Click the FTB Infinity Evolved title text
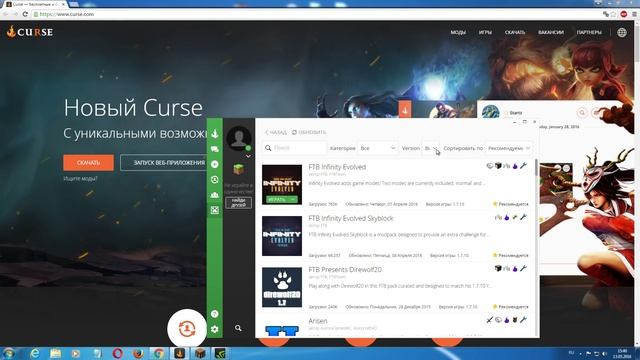This screenshot has width=640, height=360. click(x=337, y=167)
